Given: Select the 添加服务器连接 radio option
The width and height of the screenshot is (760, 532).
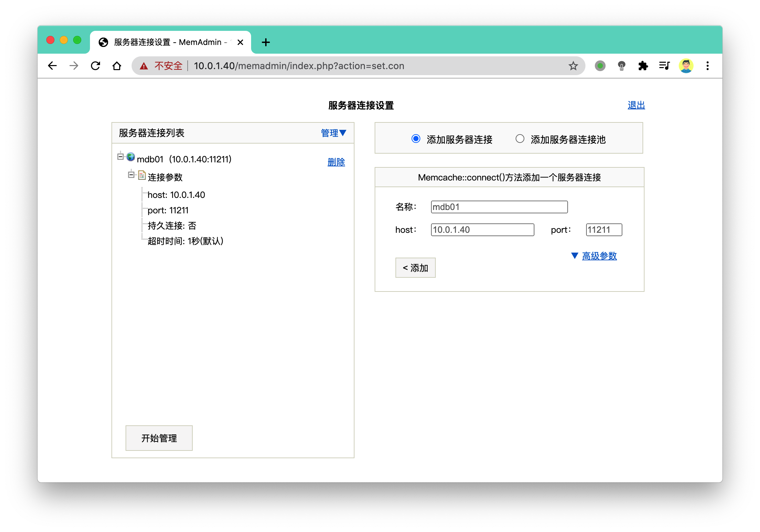Looking at the screenshot, I should tap(416, 139).
